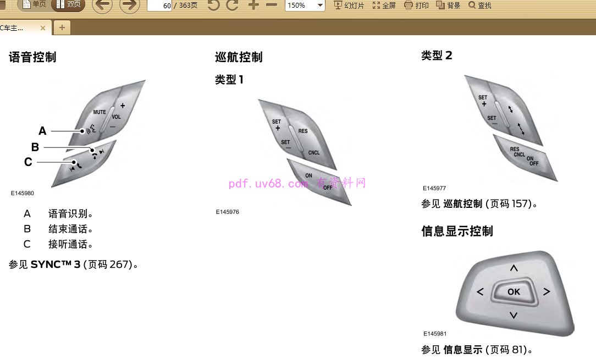The width and height of the screenshot is (596, 364).
Task: Zoom in with the plus icon
Action: [253, 5]
